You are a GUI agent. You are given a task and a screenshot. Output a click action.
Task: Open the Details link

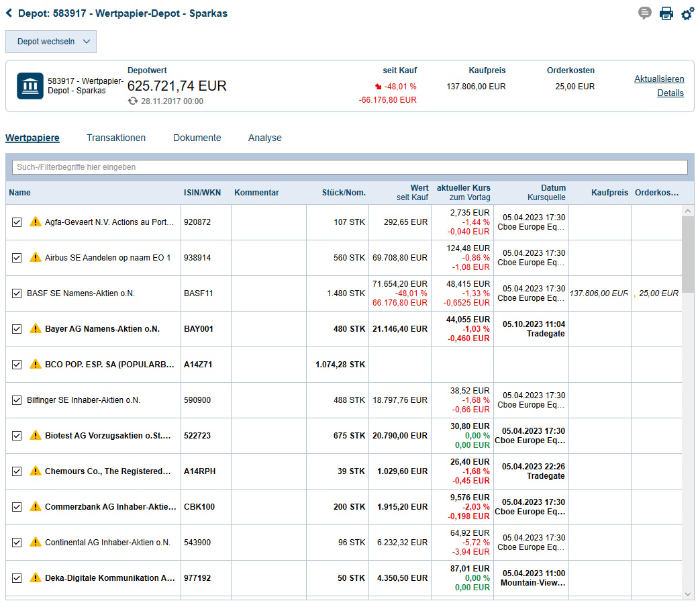(670, 93)
